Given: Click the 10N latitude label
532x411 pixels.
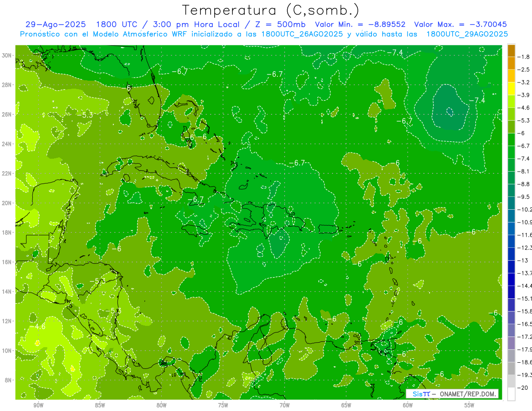Looking at the screenshot, I should [x=7, y=350].
